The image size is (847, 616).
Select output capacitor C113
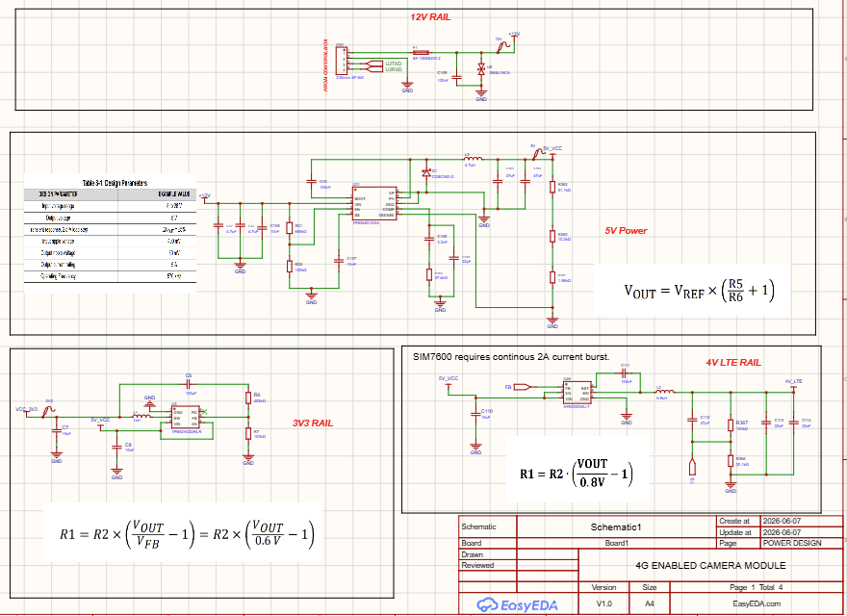(x=766, y=422)
